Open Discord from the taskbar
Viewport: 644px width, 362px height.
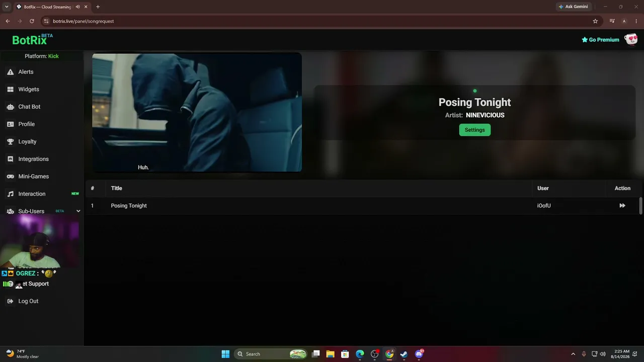(419, 354)
